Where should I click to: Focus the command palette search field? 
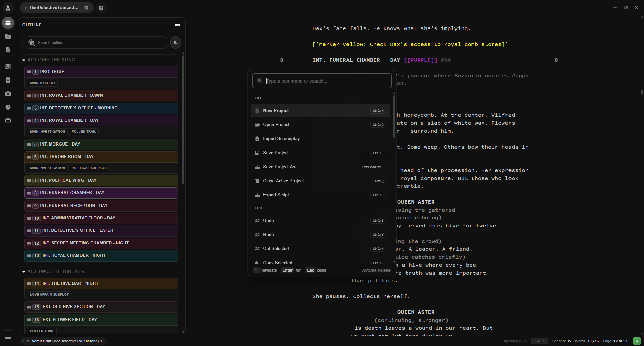[322, 81]
